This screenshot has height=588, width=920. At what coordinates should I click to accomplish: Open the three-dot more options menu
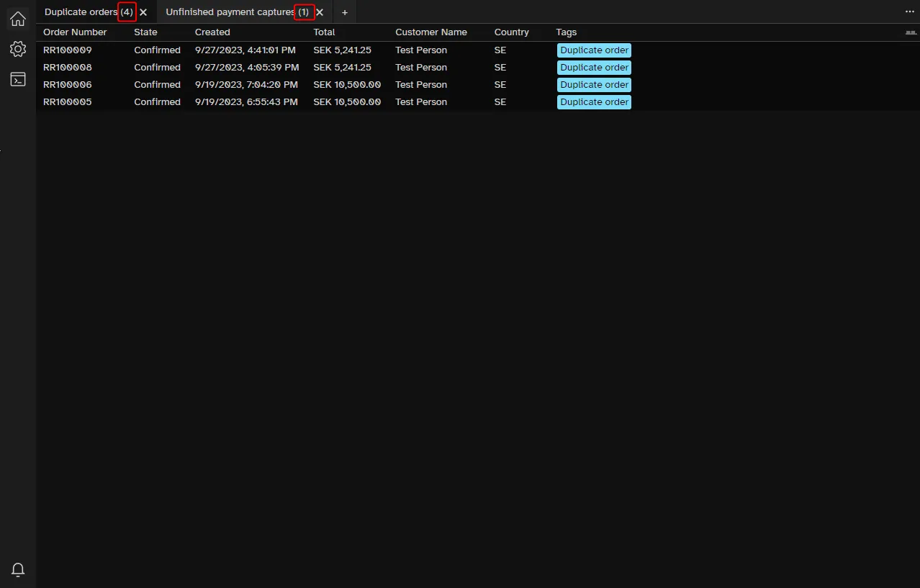909,12
